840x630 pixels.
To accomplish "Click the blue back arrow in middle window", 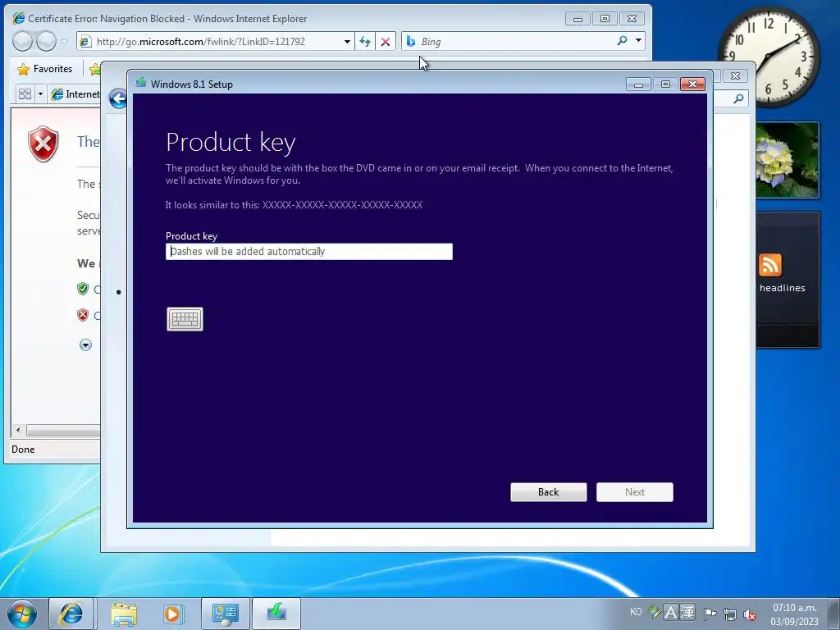I will pyautogui.click(x=118, y=98).
